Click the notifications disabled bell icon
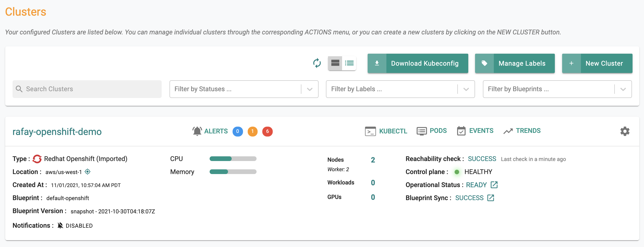This screenshot has width=644, height=247. 60,225
